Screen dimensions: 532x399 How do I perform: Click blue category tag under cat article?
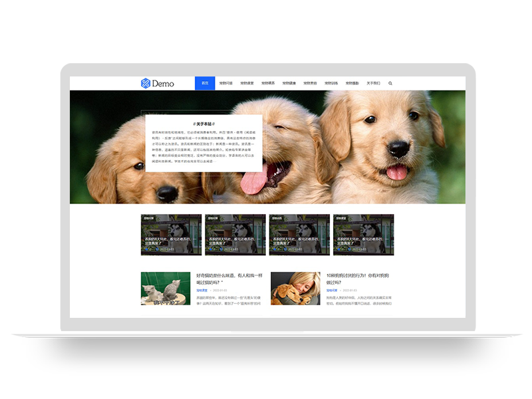201,291
